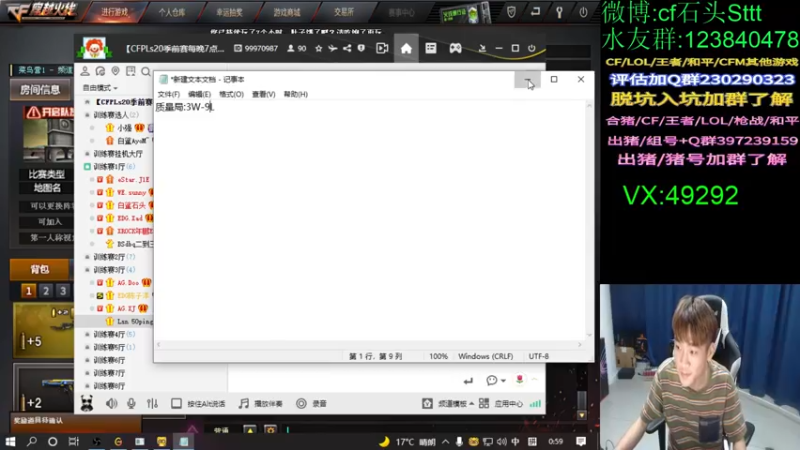Open the 编辑(E) menu in Notepad
This screenshot has height=450, width=800.
[199, 94]
